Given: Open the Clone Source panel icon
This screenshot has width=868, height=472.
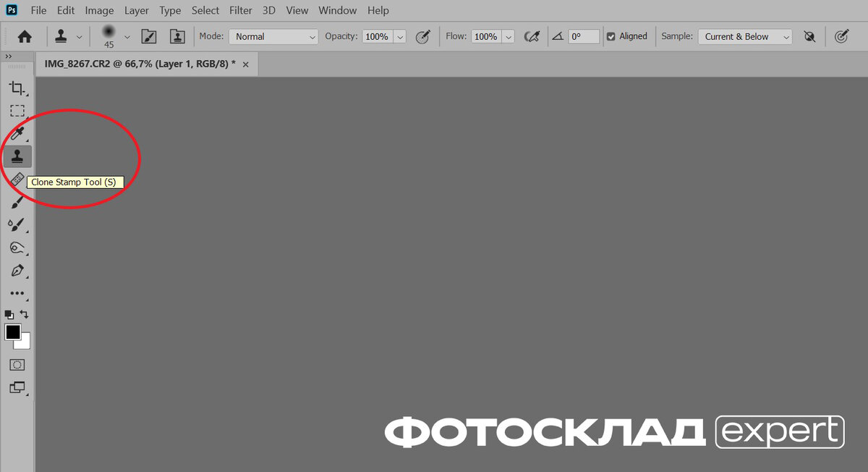Looking at the screenshot, I should click(177, 36).
